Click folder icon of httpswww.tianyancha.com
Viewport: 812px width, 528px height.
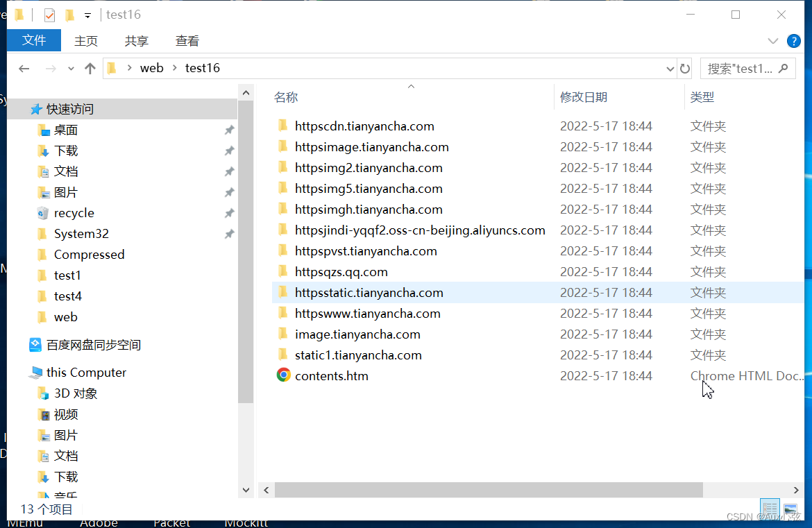(x=282, y=313)
